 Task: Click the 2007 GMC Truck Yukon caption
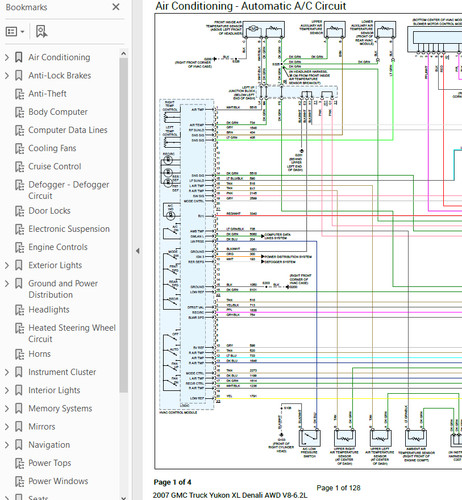pyautogui.click(x=230, y=495)
